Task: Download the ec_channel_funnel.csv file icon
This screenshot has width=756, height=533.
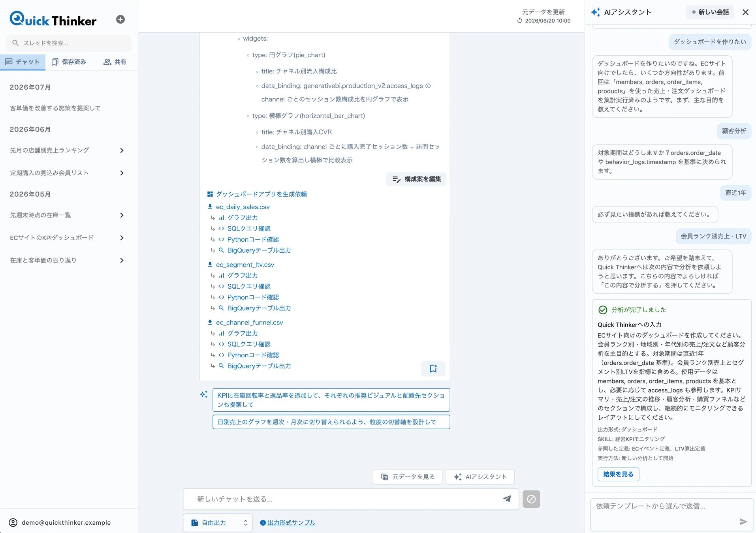Action: point(210,322)
